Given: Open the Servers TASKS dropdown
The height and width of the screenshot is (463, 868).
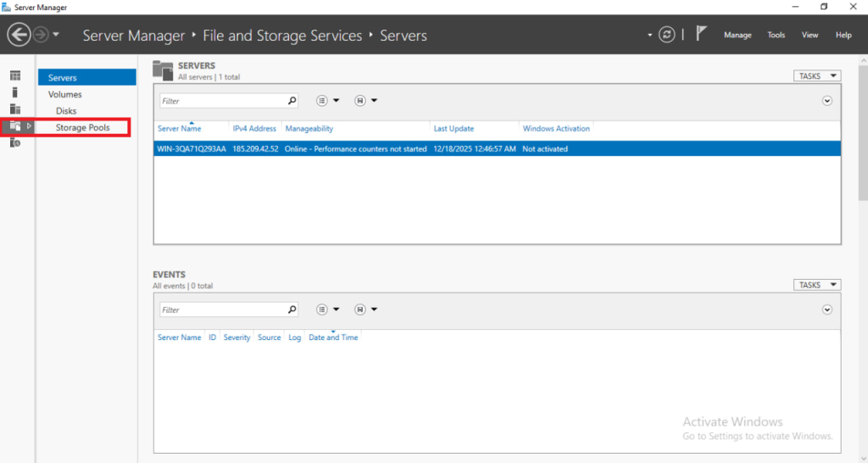Looking at the screenshot, I should (x=816, y=76).
